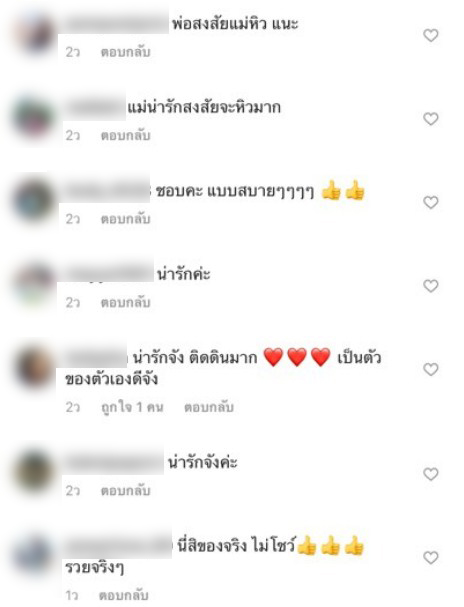Heart the 'น่ารักจัง ติดดินมาก' comment

[x=430, y=369]
